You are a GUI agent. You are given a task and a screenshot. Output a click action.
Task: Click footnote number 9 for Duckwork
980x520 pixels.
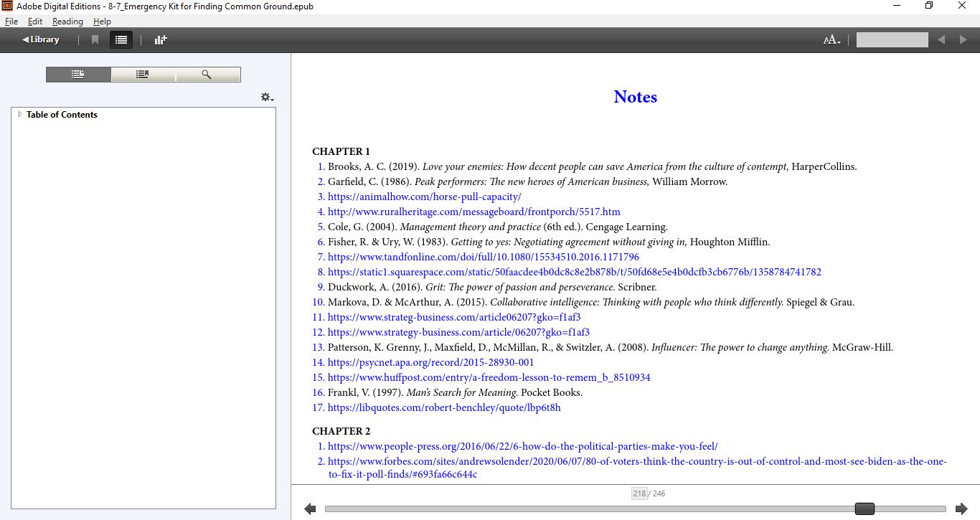321,287
